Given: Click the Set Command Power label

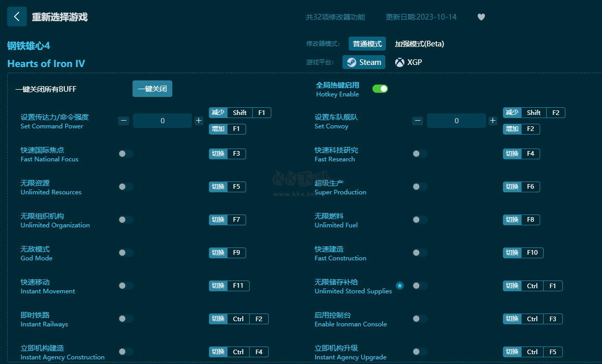Looking at the screenshot, I should pyautogui.click(x=52, y=126).
